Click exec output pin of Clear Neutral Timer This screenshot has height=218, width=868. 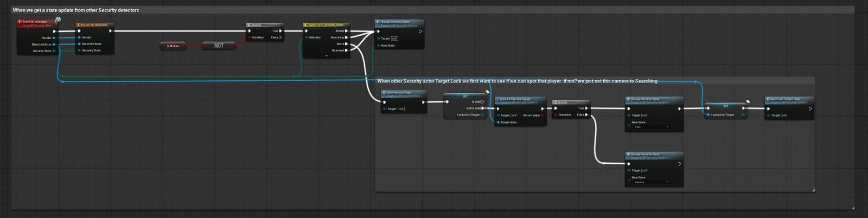(423, 102)
